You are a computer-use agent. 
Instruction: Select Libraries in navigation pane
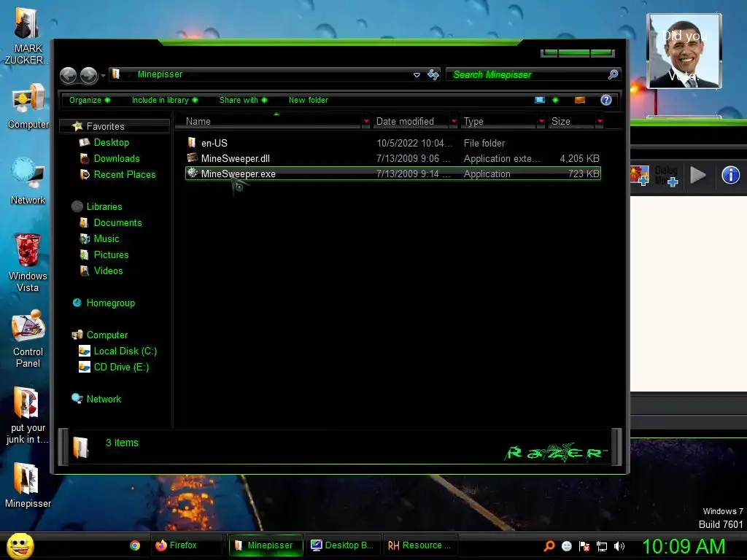[104, 206]
